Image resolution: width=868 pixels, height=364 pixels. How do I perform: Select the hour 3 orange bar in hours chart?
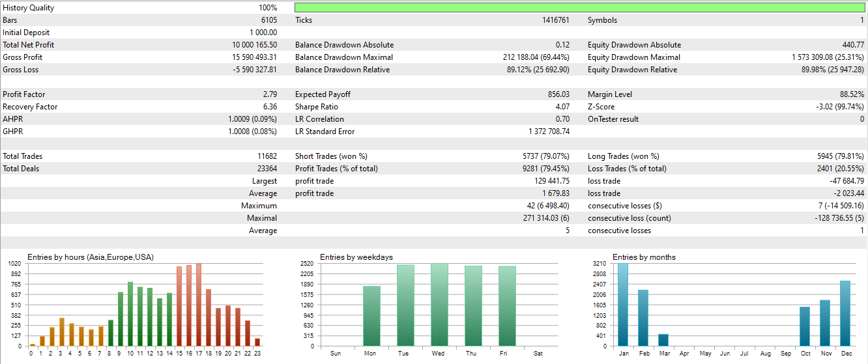[61, 332]
